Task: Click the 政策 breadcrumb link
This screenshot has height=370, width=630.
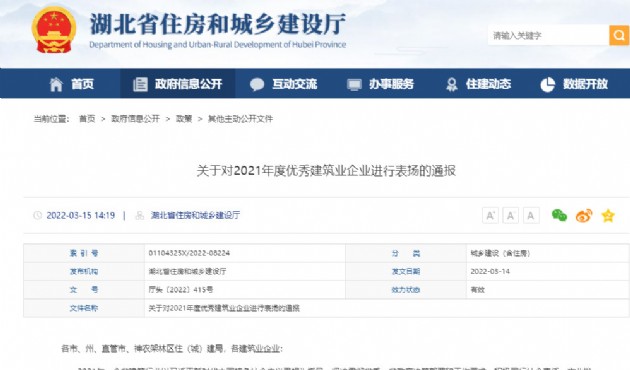Action: [184, 119]
